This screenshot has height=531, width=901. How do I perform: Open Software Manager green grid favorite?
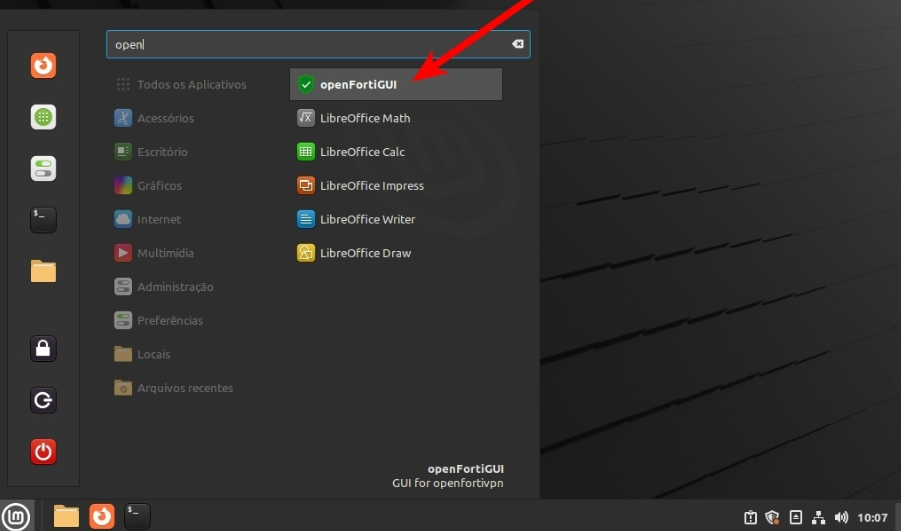(x=43, y=117)
